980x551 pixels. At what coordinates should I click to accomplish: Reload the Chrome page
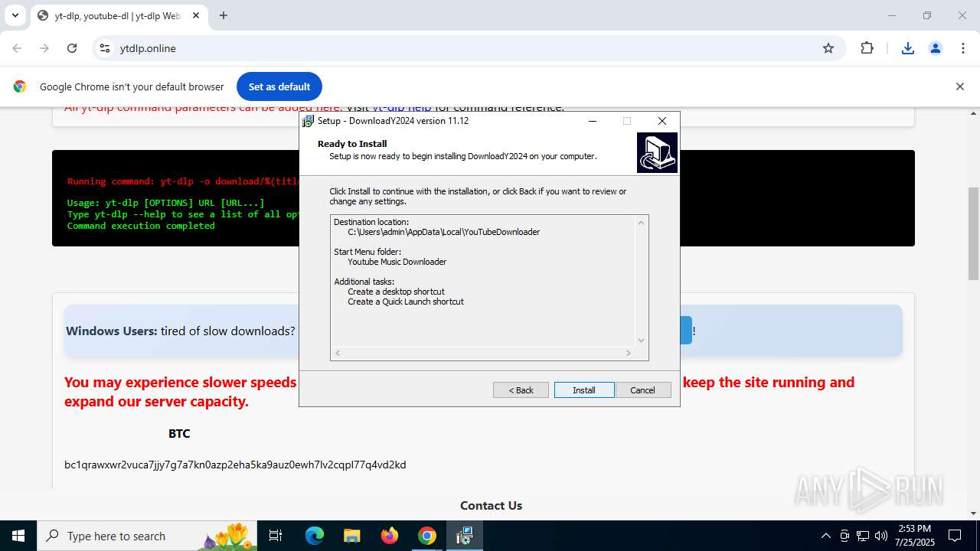tap(72, 48)
